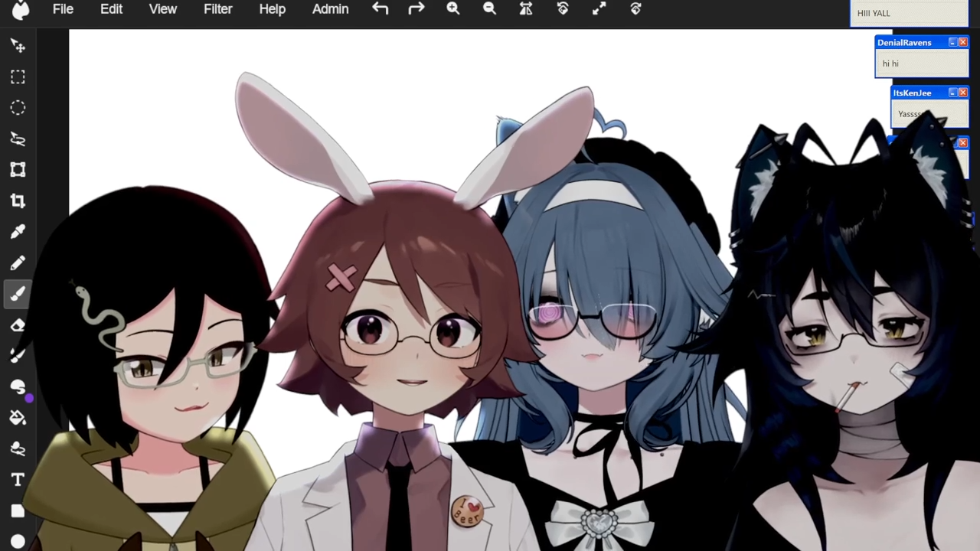Open the Admin menu

pyautogui.click(x=330, y=9)
